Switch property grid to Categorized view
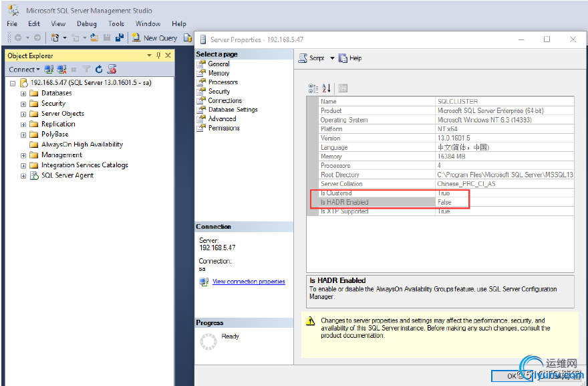The height and width of the screenshot is (386, 588). coord(313,88)
